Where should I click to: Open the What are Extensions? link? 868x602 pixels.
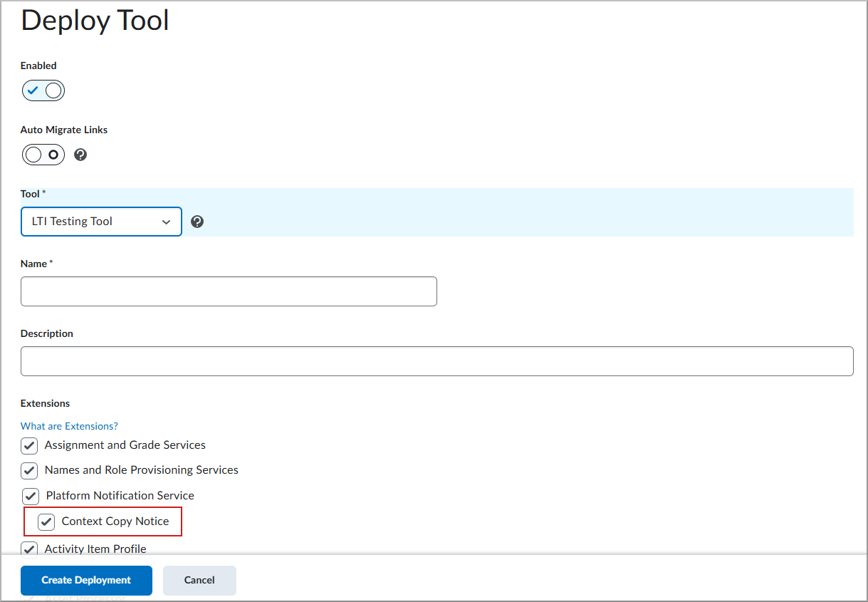69,425
